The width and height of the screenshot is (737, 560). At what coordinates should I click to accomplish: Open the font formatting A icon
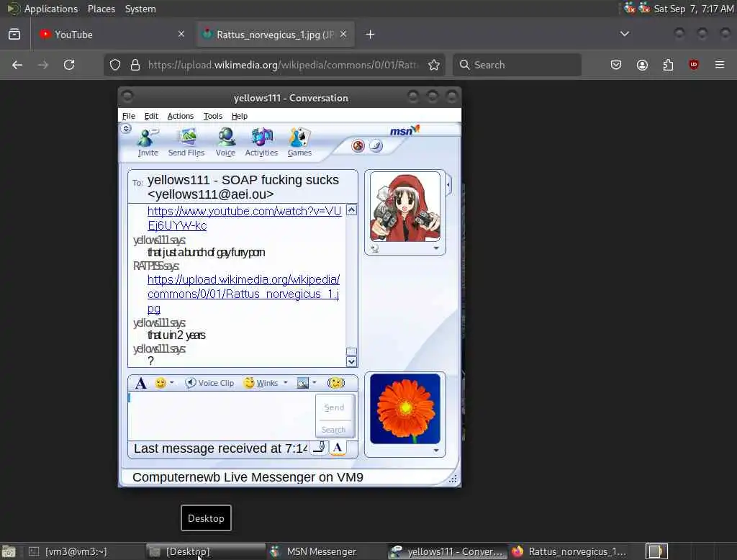[140, 383]
